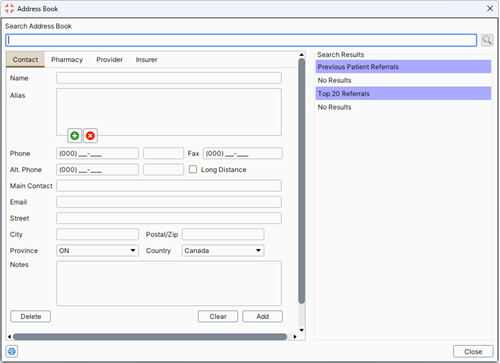Click the green add alias icon
500x363 pixels.
[x=75, y=136]
